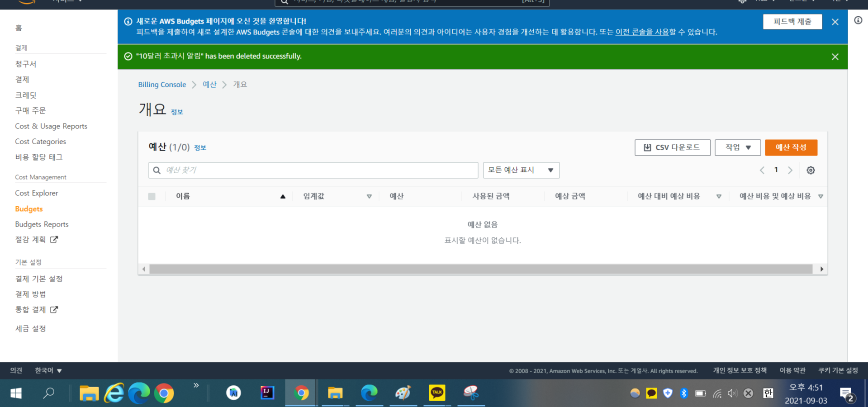Image resolution: width=868 pixels, height=407 pixels.
Task: Open the Paint app in taskbar
Action: pos(403,393)
